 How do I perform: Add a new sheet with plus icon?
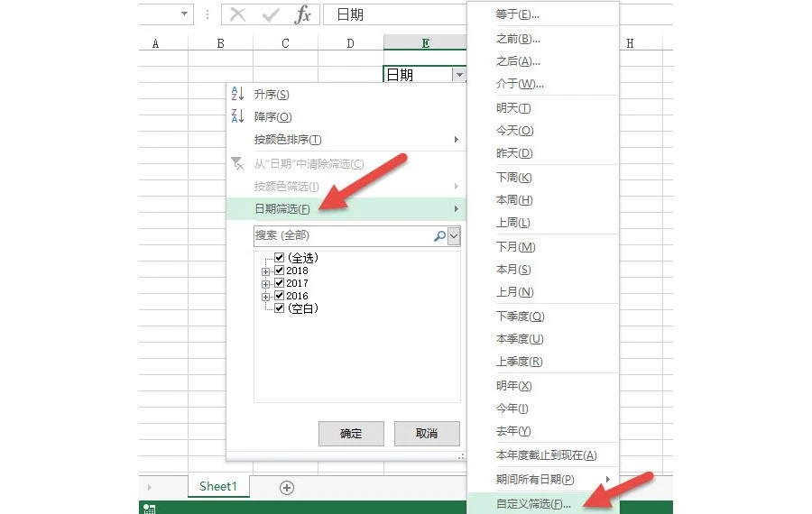[x=287, y=488]
